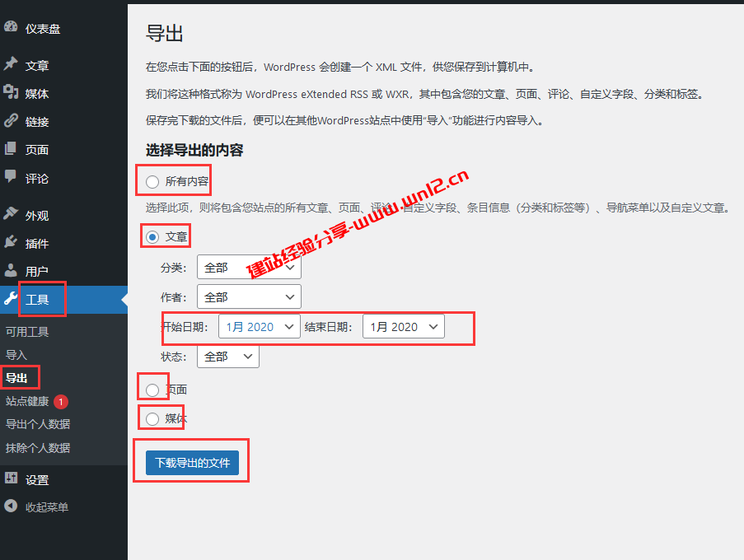Open the 分类 category dropdown
Image resolution: width=744 pixels, height=560 pixels.
click(248, 267)
